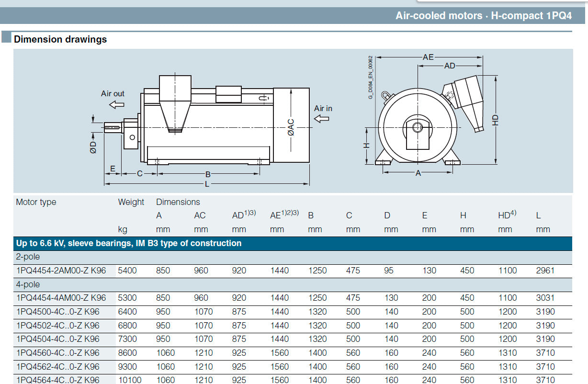Image resolution: width=588 pixels, height=384 pixels.
Task: Select motor type 1PQ4454-2AM00-Z K96
Action: point(61,271)
